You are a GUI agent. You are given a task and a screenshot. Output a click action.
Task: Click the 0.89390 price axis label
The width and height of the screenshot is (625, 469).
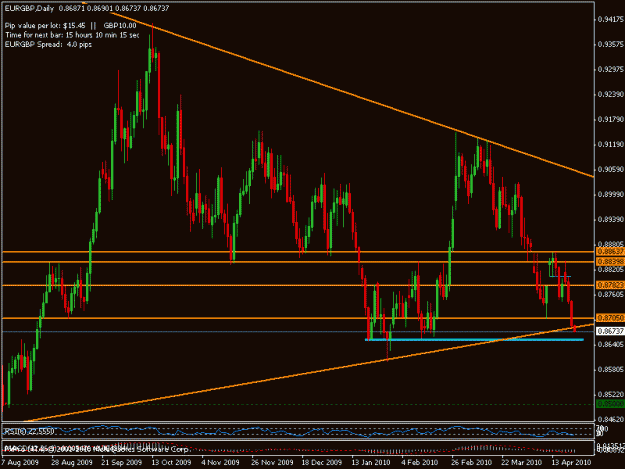tap(611, 220)
